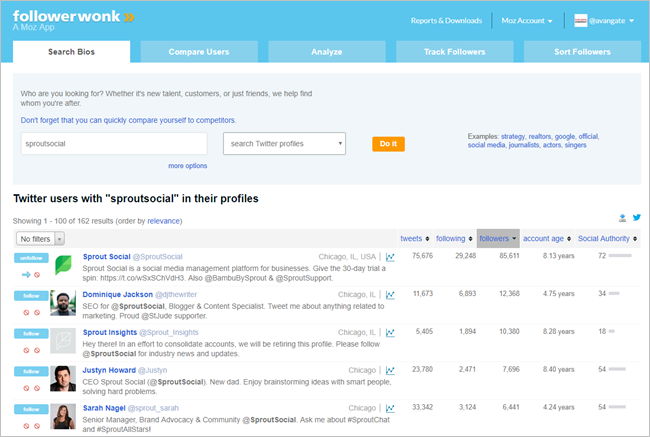Click the google example link
Image resolution: width=650 pixels, height=437 pixels.
565,136
